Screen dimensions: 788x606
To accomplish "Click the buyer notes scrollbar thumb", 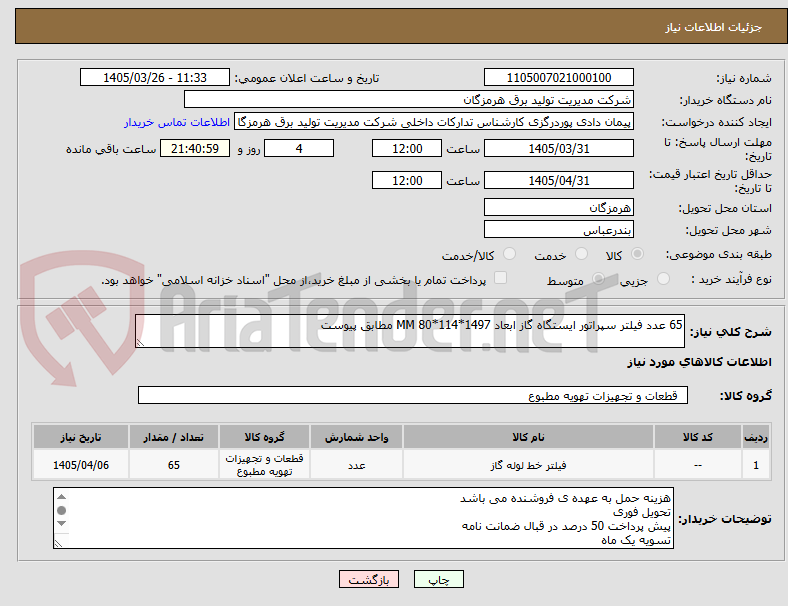I will 61,511.
